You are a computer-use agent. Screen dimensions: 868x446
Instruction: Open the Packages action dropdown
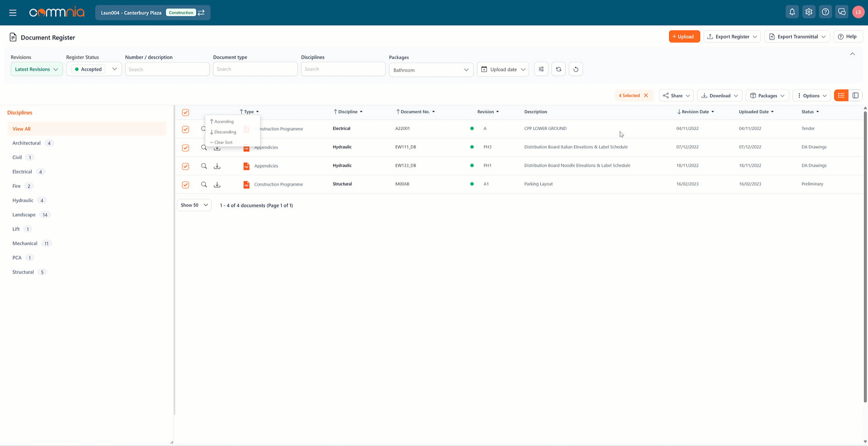(767, 95)
